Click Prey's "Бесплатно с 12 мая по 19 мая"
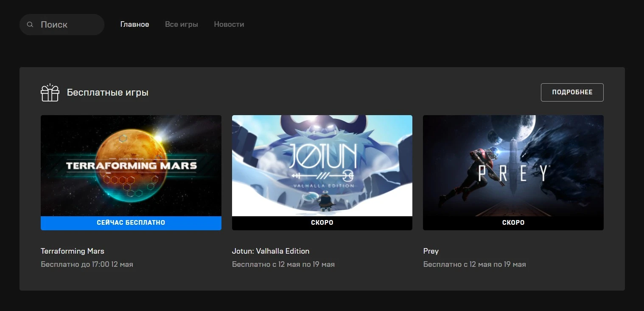Screen dimensions: 644x311 475,264
